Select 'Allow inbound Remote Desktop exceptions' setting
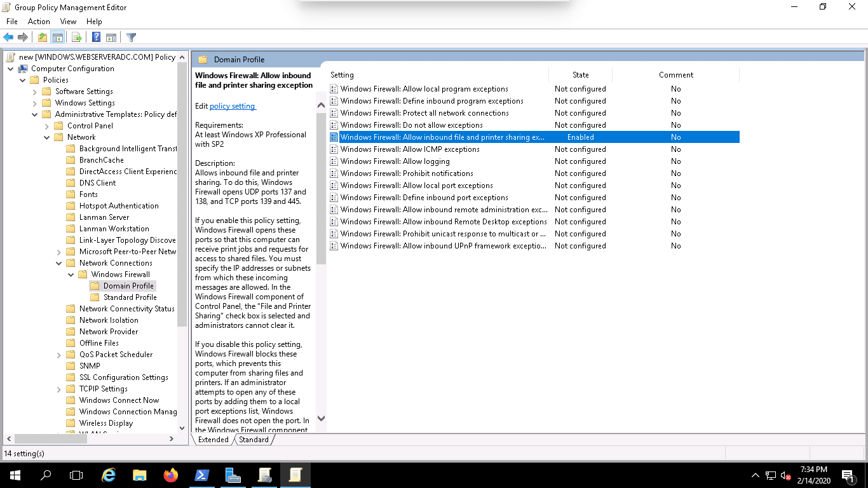The height and width of the screenshot is (488, 868). point(444,222)
